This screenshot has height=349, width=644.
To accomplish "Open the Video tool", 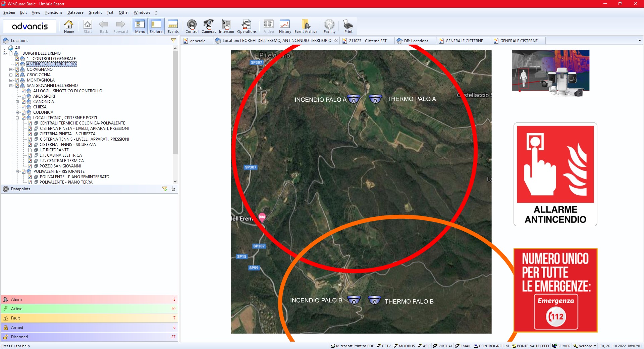I will tap(269, 27).
